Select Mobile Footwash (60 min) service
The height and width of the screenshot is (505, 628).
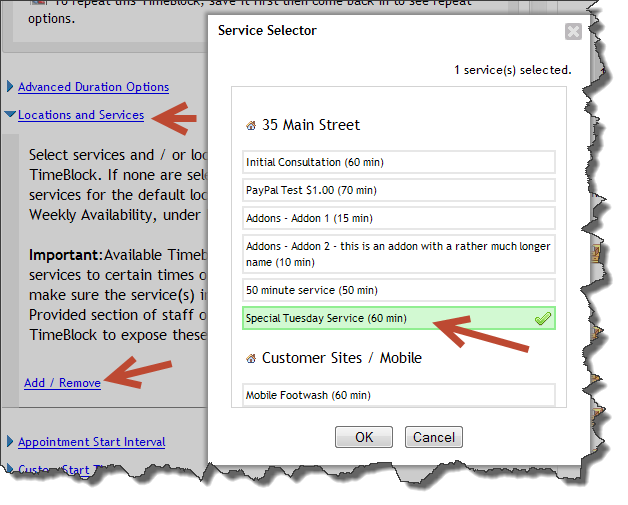coord(398,395)
